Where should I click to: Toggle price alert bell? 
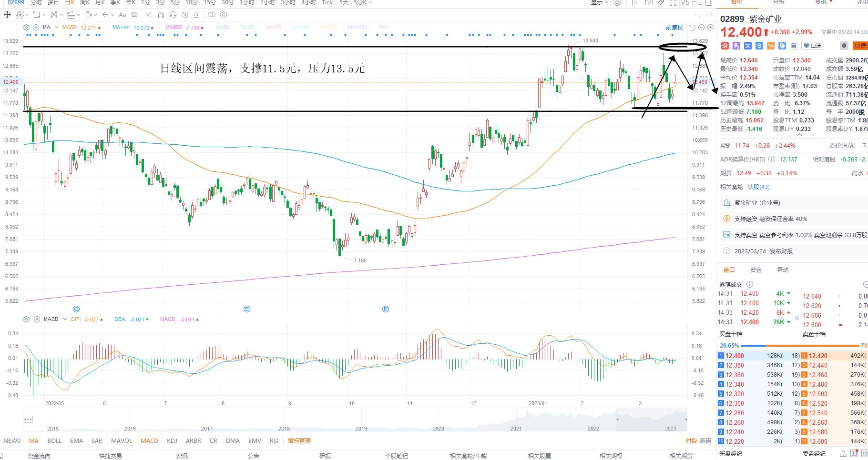844,46
